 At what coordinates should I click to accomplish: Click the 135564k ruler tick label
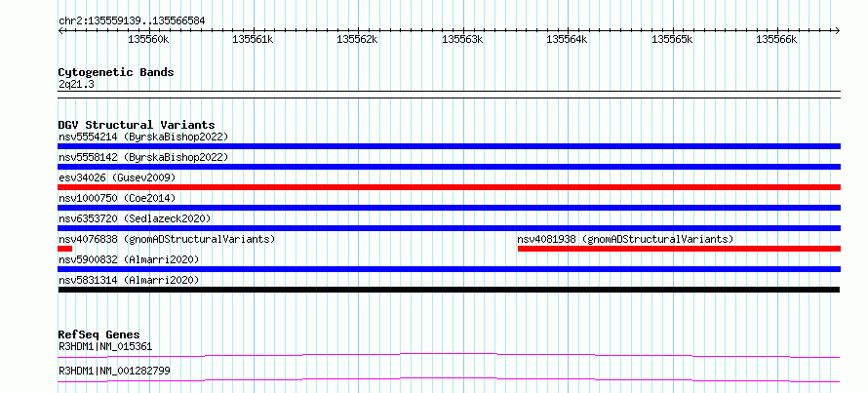pos(568,40)
